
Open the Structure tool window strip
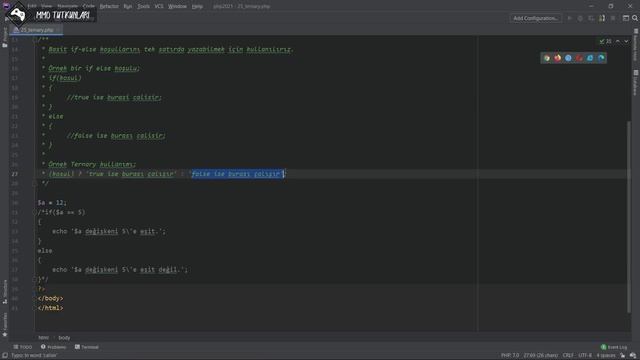(4, 292)
